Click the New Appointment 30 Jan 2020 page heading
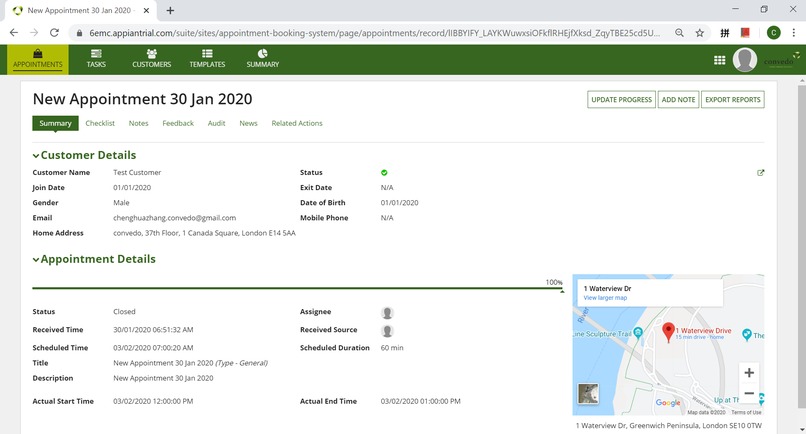This screenshot has width=806, height=434. (x=142, y=99)
